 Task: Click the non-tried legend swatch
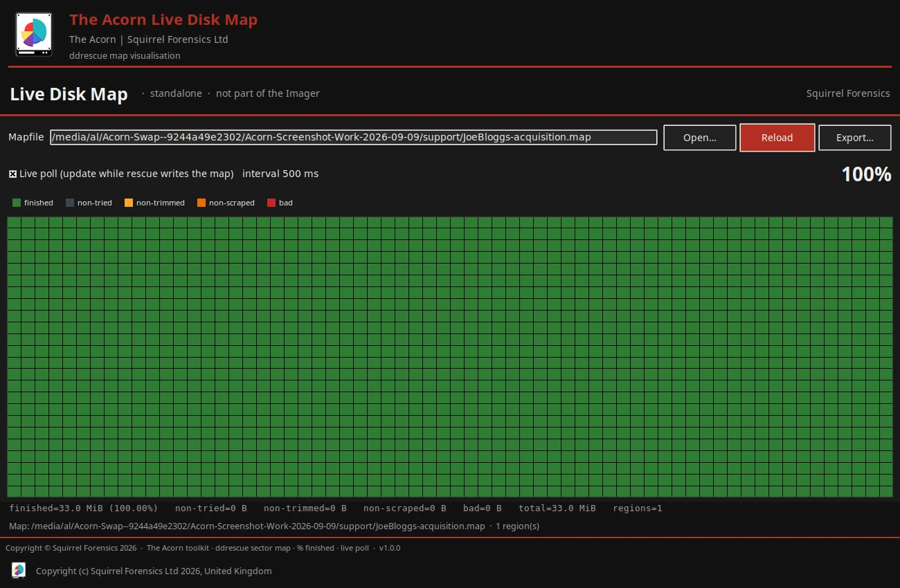[x=70, y=203]
